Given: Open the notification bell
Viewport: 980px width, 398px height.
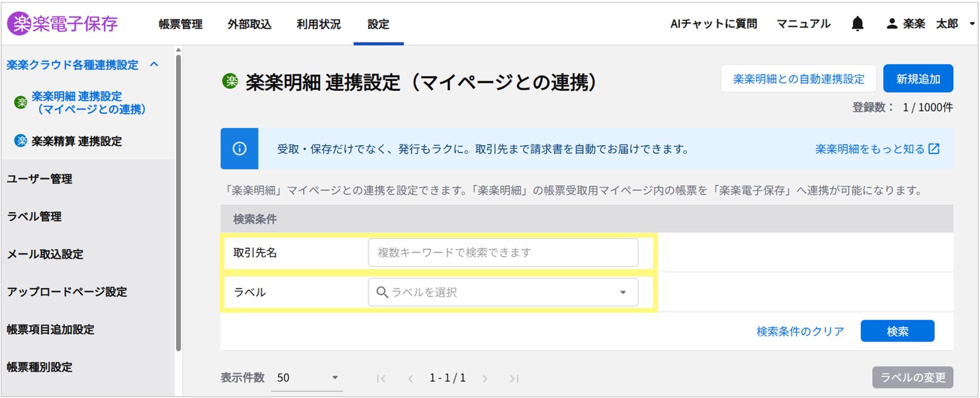Looking at the screenshot, I should tap(857, 24).
